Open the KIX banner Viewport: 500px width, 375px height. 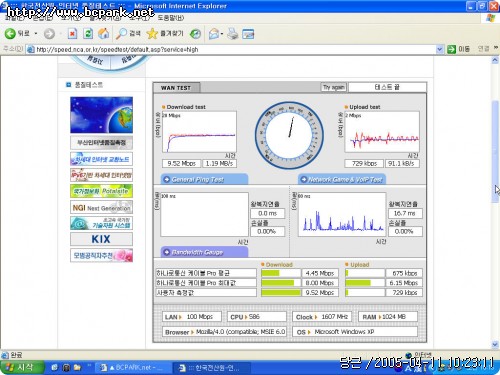(101, 239)
